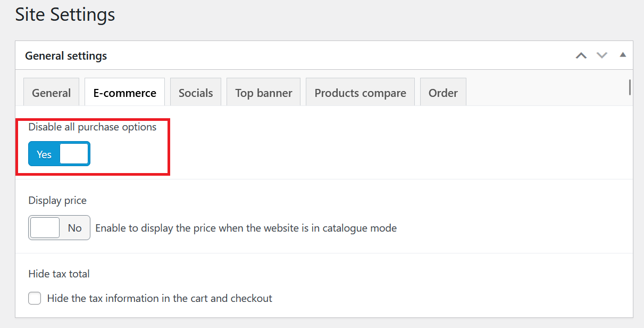Switch to the Order tab
The image size is (644, 328).
(443, 92)
